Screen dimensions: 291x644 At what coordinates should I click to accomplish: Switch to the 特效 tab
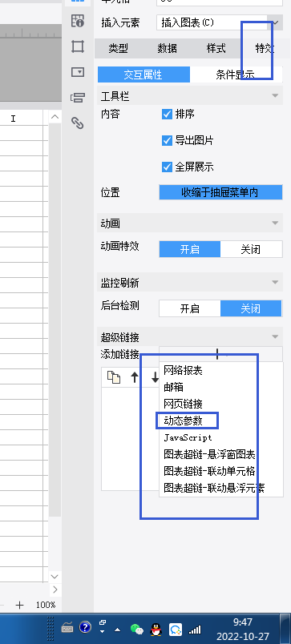coord(265,49)
